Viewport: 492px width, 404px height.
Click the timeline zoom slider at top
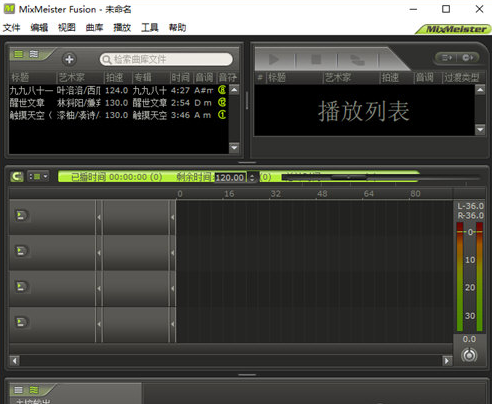(x=349, y=177)
